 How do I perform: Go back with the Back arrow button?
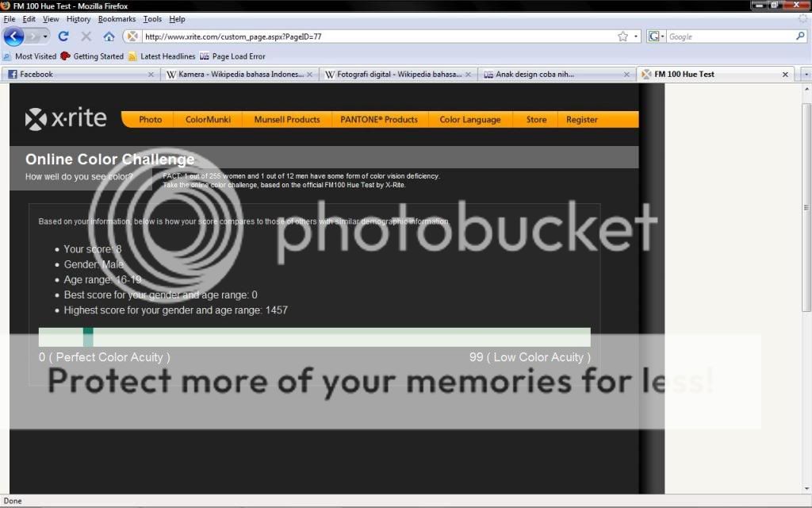13,37
